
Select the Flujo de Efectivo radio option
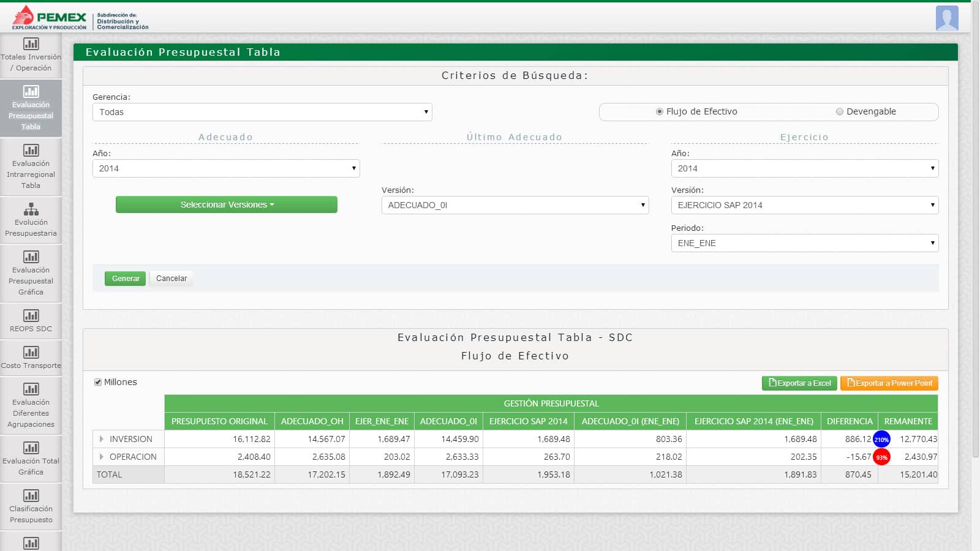click(x=660, y=111)
